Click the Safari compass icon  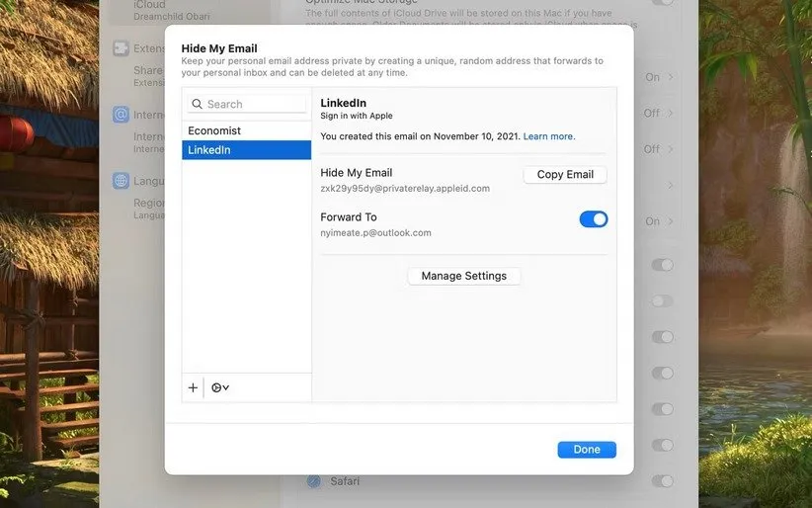(x=314, y=481)
